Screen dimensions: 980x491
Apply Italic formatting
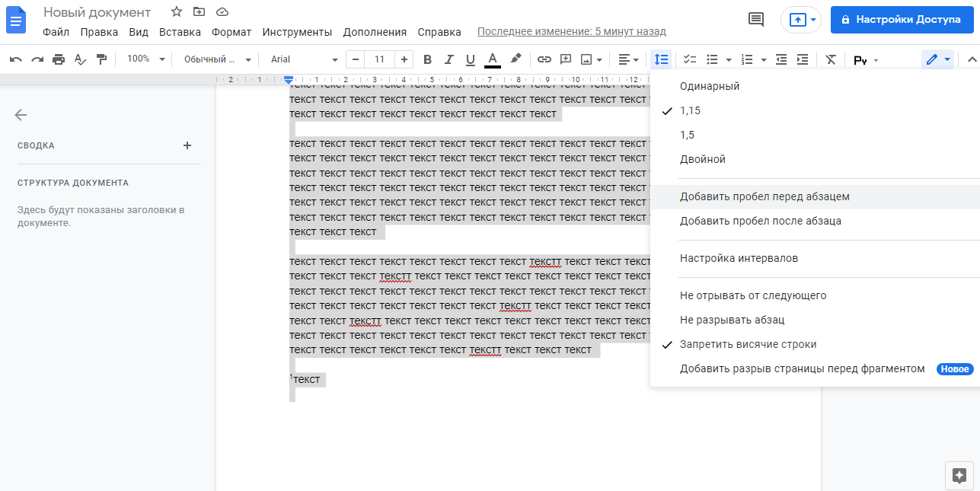point(449,59)
